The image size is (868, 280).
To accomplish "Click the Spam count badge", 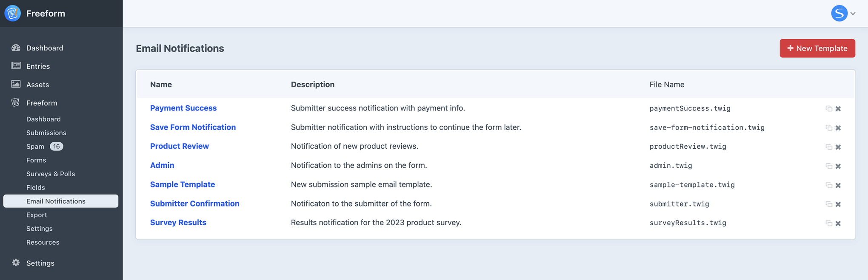I will [x=57, y=146].
